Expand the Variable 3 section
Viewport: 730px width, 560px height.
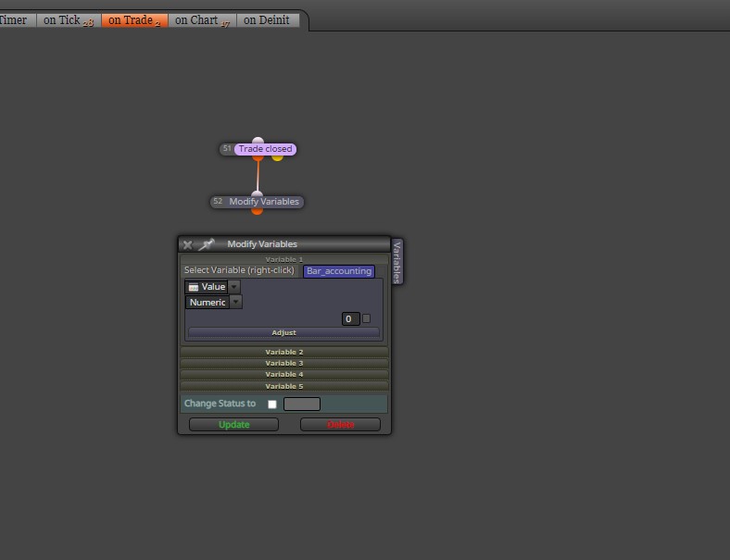(x=284, y=363)
